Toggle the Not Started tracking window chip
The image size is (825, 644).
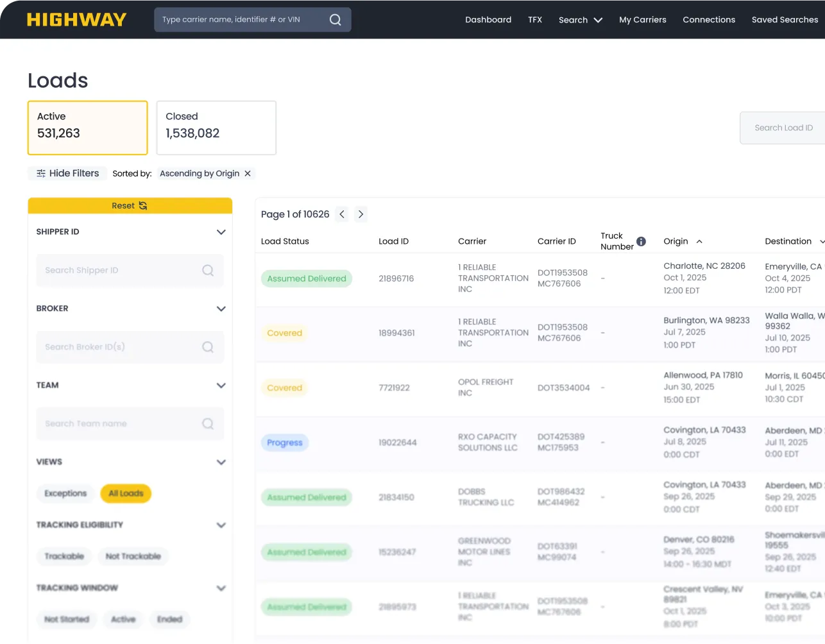(67, 619)
